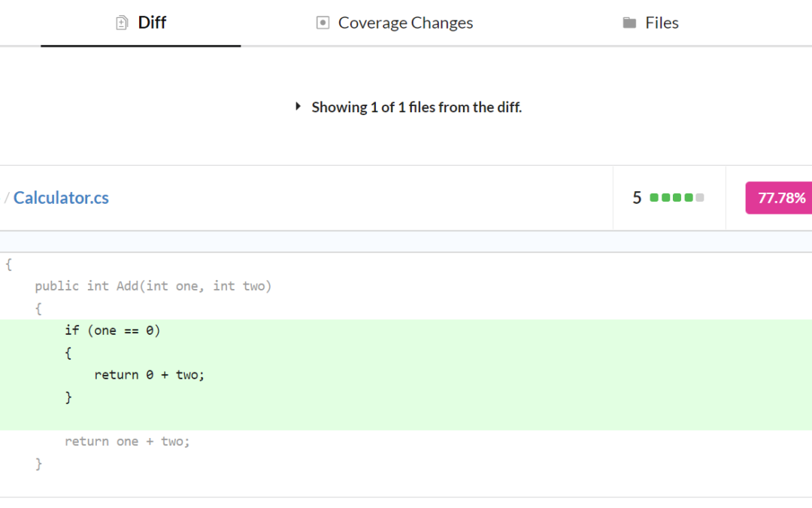Go to the Files tab

click(661, 23)
